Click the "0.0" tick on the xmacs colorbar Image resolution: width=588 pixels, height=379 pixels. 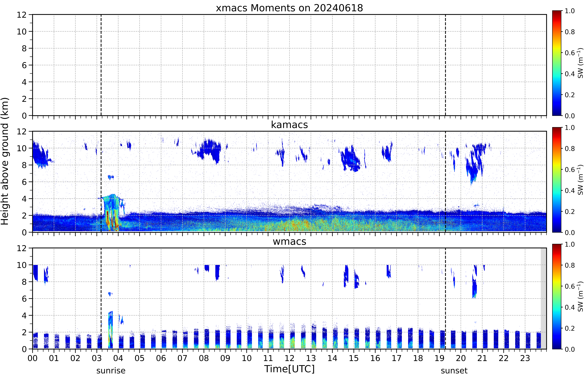570,116
